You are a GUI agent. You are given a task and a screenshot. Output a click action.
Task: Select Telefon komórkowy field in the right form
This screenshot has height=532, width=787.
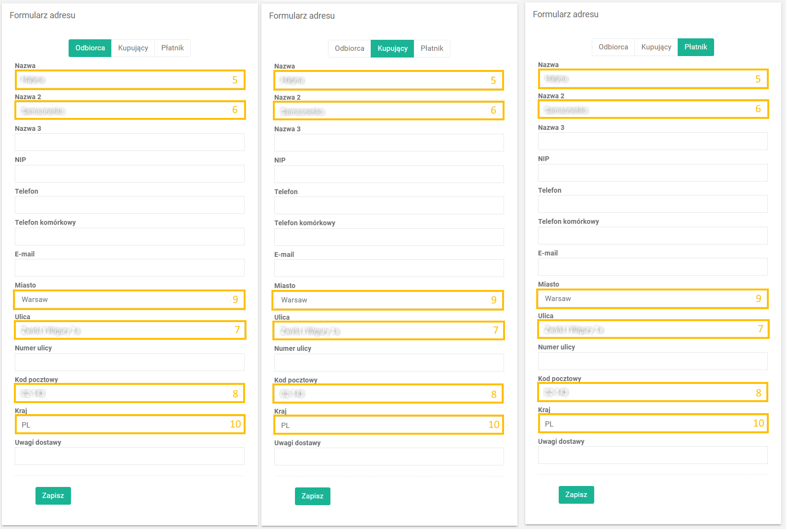[653, 235]
